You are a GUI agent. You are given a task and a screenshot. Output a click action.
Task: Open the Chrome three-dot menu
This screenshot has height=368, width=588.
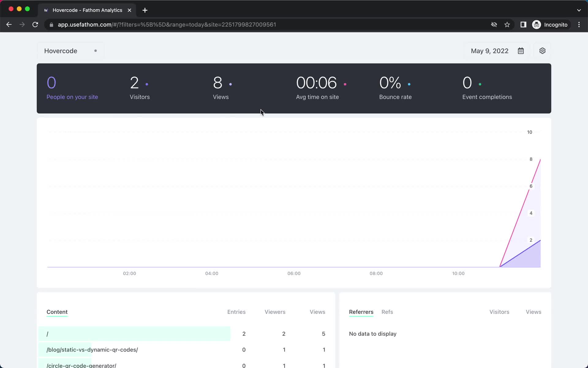click(579, 25)
